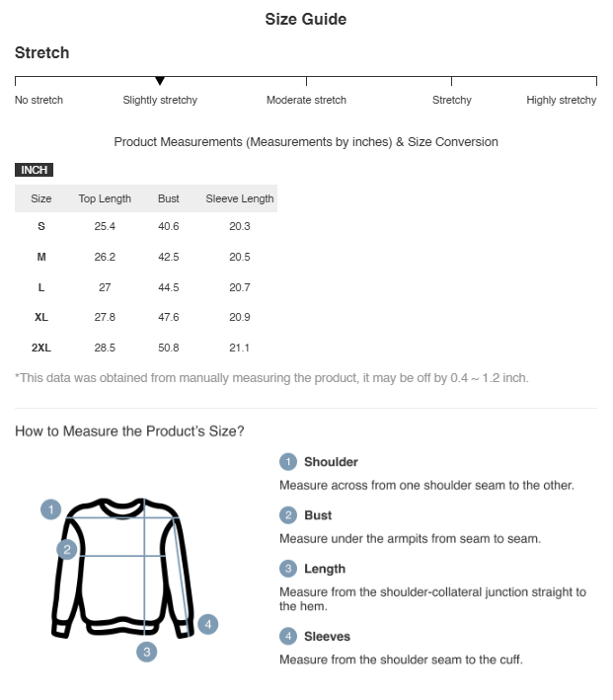Select the XL size row label
Viewport: 613px width, 700px height.
pyautogui.click(x=41, y=317)
